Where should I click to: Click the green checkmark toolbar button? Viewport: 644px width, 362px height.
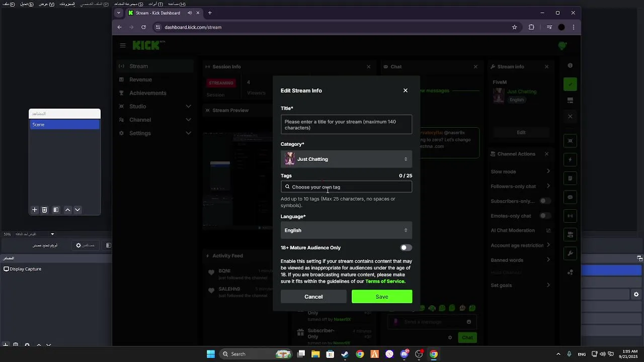point(570,84)
